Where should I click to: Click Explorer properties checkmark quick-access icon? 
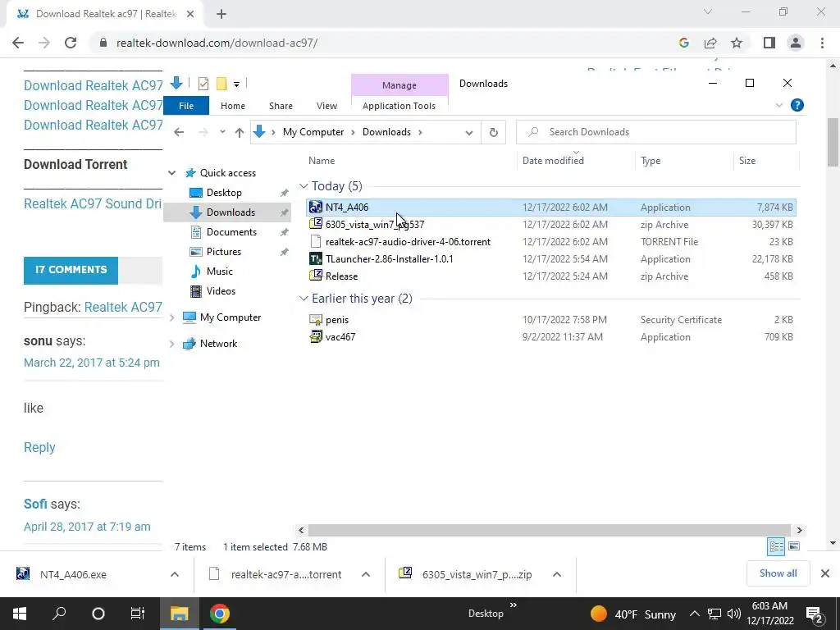[203, 84]
